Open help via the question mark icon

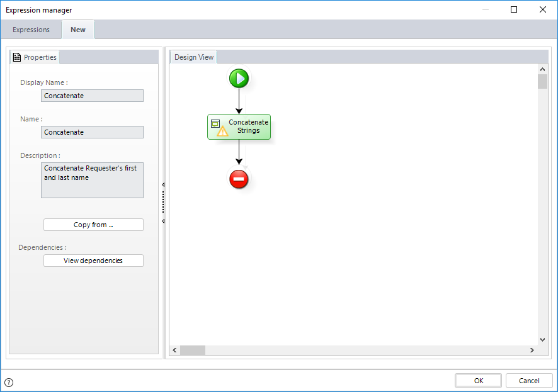click(9, 383)
